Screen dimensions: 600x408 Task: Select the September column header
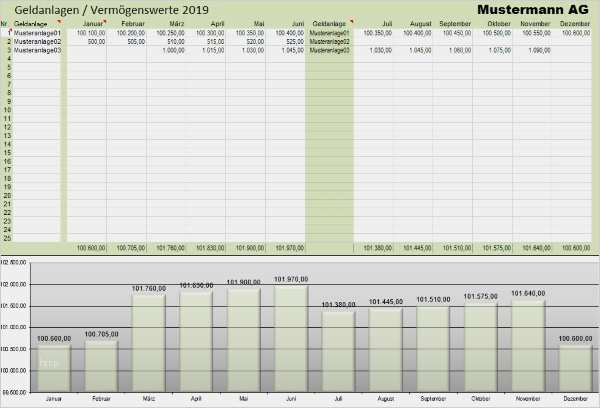pos(455,22)
